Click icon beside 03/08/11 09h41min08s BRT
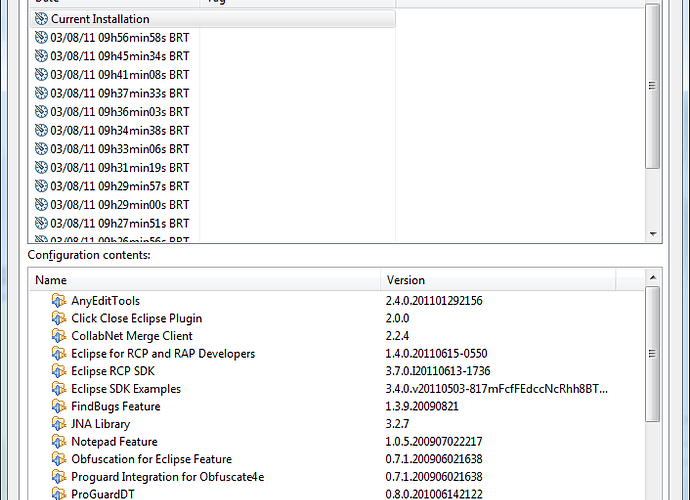The height and width of the screenshot is (500, 690). click(41, 75)
